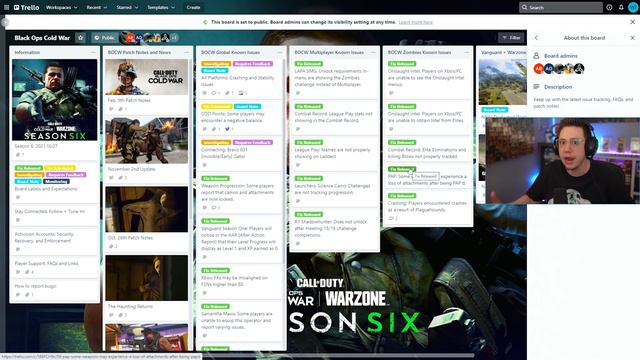Viewport: 640px width, 360px height.
Task: Open BOCW Multiplayer Known Issues list menu
Action: tap(373, 52)
